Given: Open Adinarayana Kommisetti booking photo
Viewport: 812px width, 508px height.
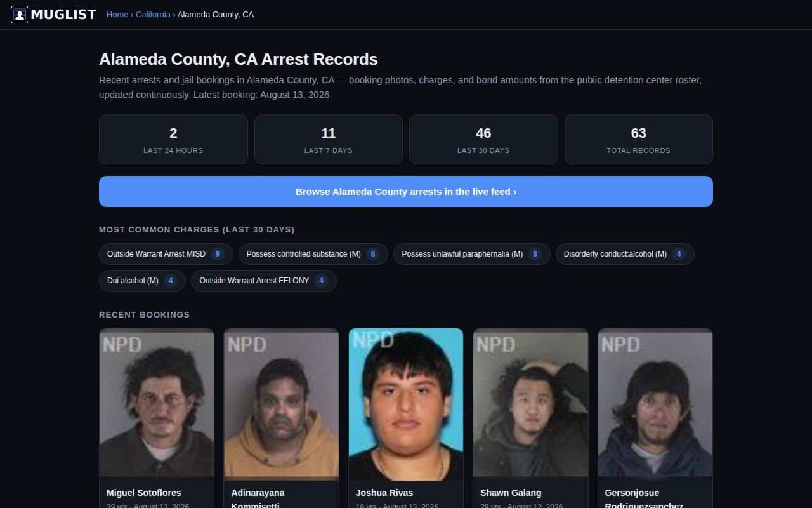Looking at the screenshot, I should click(x=281, y=404).
